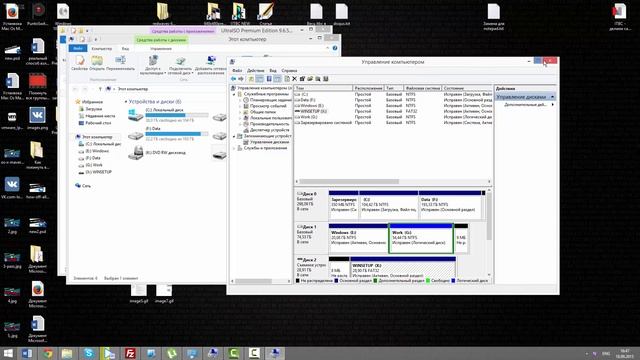Select the WINSETUP (K:) partition on Диск 2
Screen dimensions: 640x360
pos(403,267)
